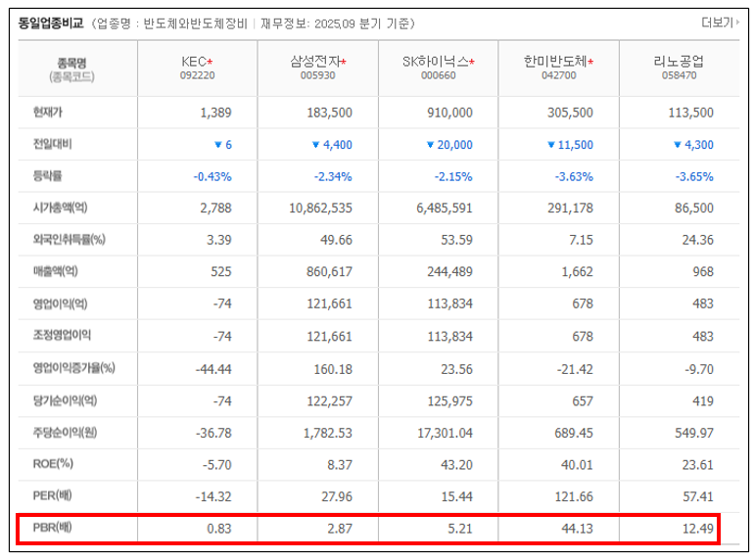
Task: Select the 시가총액(억) row label
Action: click(x=60, y=208)
